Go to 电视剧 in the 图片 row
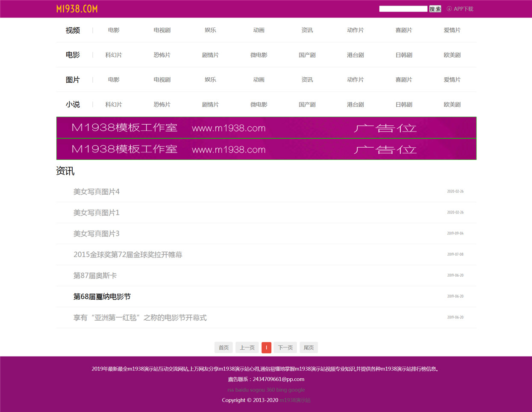Image resolution: width=532 pixels, height=412 pixels. (162, 80)
